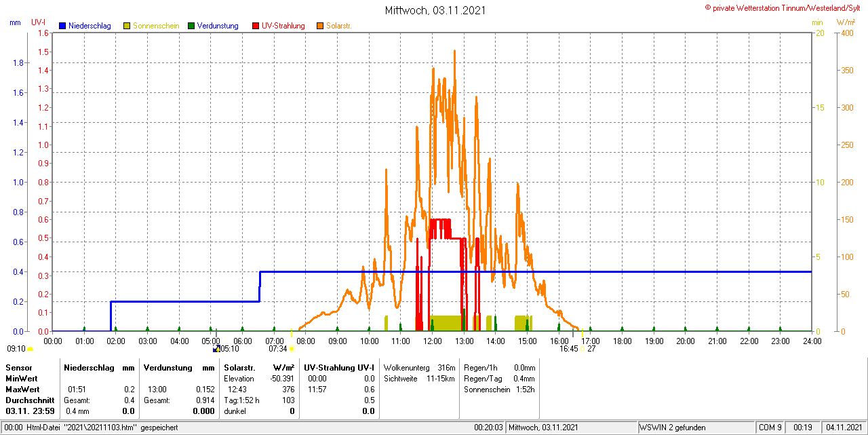Viewport: 868px width, 435px height.
Task: Click the green Verdunstung legend swatch
Action: (x=191, y=26)
